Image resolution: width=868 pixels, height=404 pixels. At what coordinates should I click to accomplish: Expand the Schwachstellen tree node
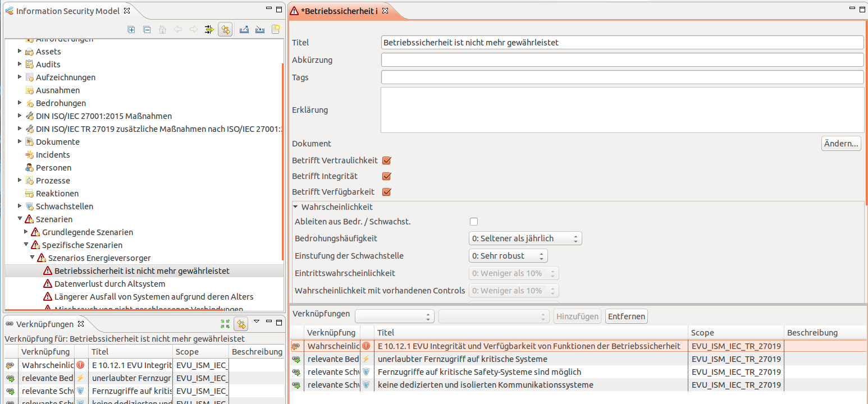(x=20, y=206)
